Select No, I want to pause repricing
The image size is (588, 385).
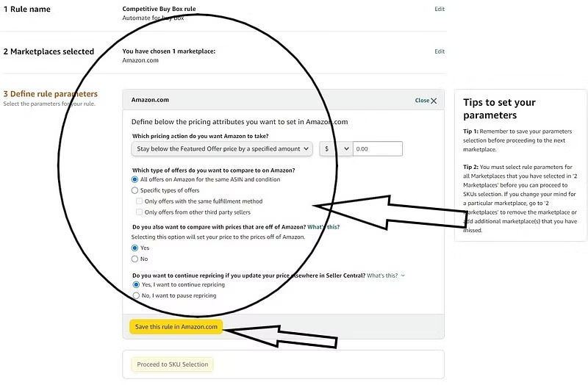click(136, 295)
